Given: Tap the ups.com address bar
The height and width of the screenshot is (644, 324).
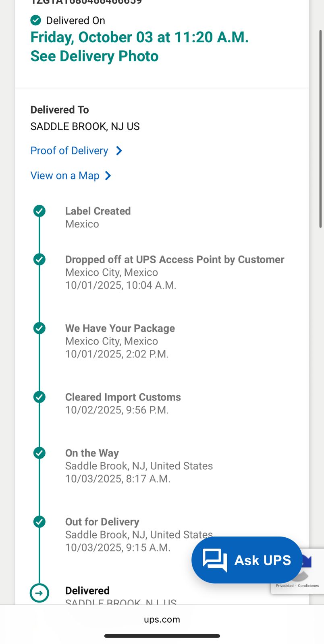Looking at the screenshot, I should 162,619.
